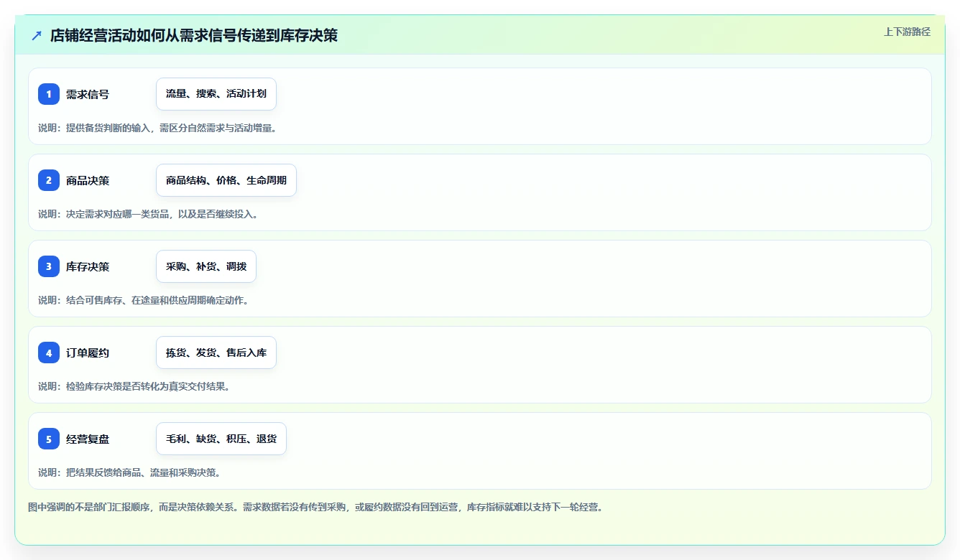Click the step 4 number badge

point(49,353)
